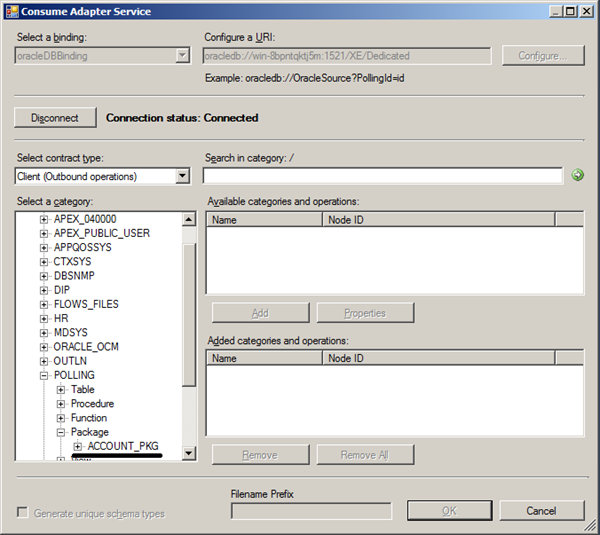Select the ACCOUNT_PKG tree item
This screenshot has height=535, width=600.
point(122,446)
